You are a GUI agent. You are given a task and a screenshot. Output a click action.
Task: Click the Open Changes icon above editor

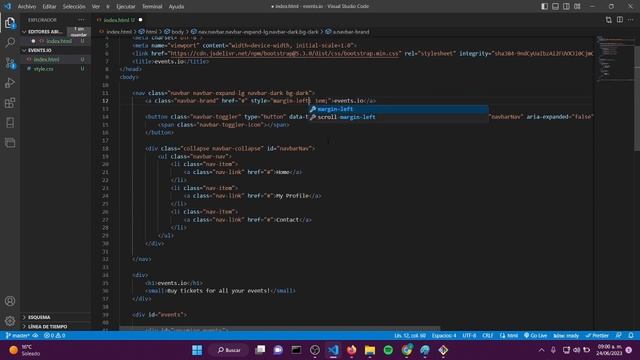point(609,20)
